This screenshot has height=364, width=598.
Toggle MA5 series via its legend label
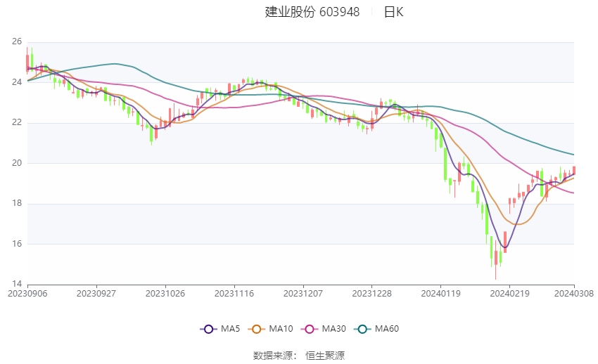coord(231,329)
